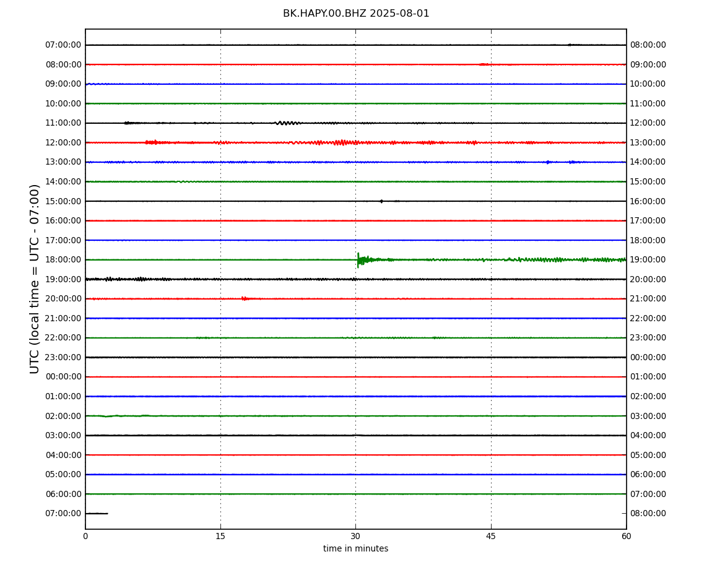Click left-axis label 00:00:00

(63, 377)
